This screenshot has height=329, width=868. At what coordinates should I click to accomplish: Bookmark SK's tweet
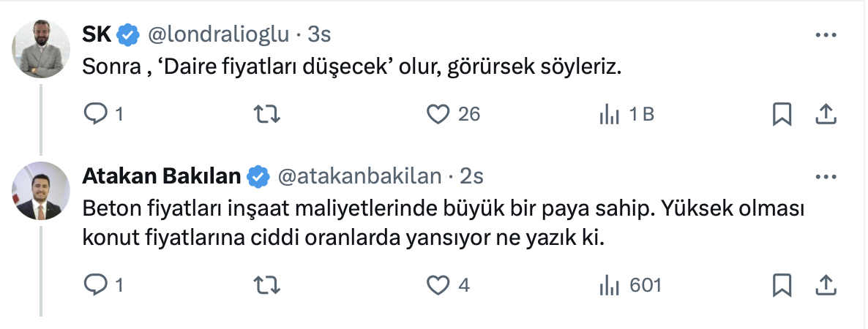tap(782, 114)
